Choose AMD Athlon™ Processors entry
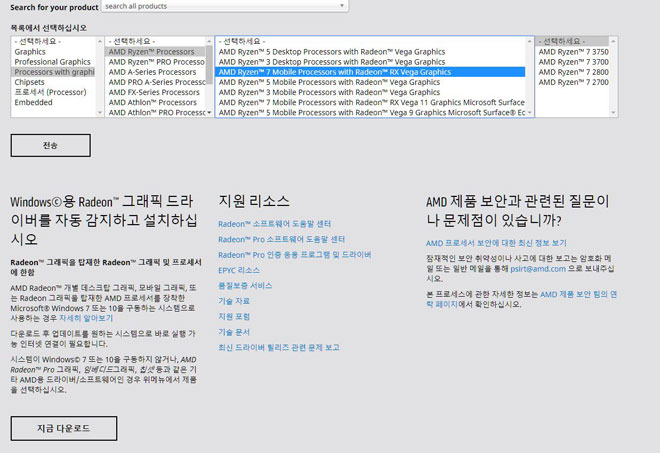The width and height of the screenshot is (660, 453). click(153, 102)
